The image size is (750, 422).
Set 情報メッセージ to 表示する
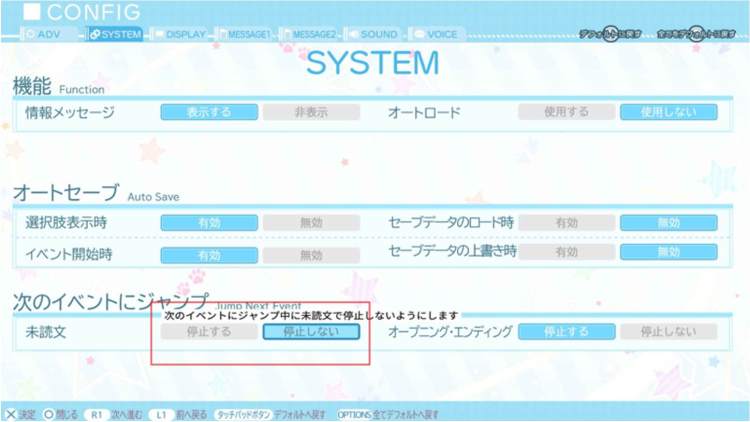pos(209,112)
